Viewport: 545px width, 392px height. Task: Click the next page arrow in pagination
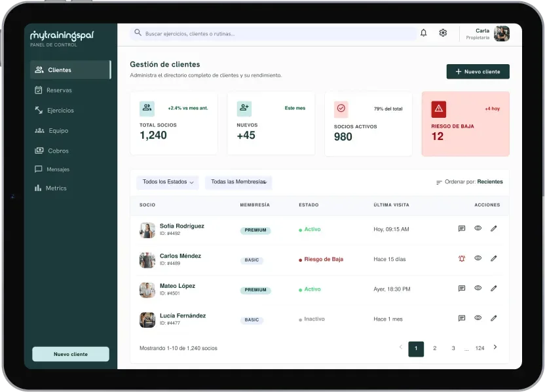click(x=495, y=347)
